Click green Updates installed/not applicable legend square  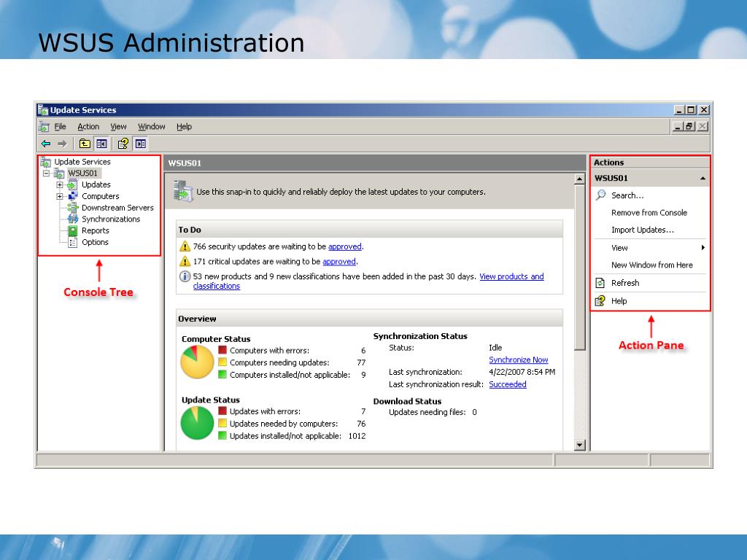coord(222,435)
